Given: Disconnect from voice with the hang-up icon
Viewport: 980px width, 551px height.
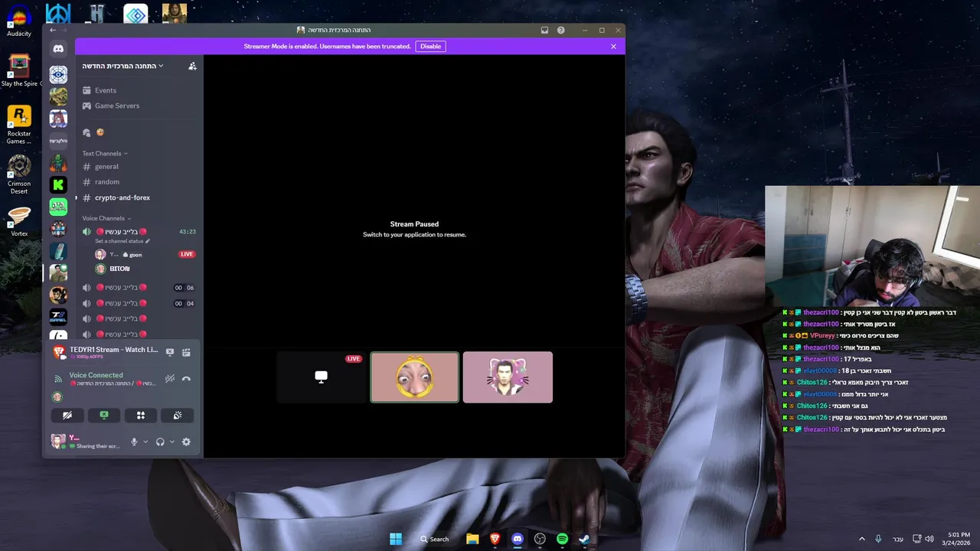Looking at the screenshot, I should tap(186, 379).
